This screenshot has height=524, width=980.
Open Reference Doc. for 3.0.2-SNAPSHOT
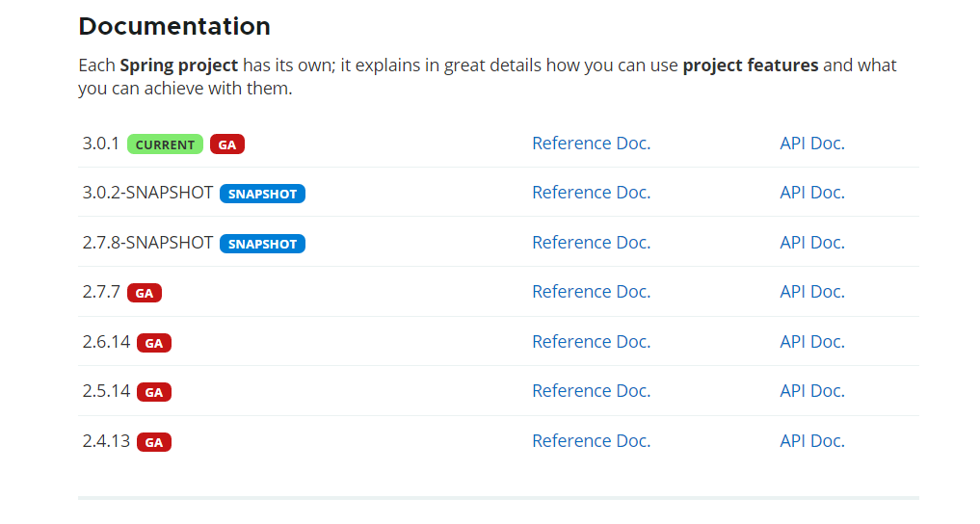592,193
